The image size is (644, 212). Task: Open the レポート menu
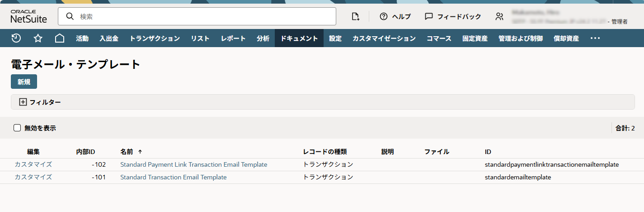click(x=233, y=39)
